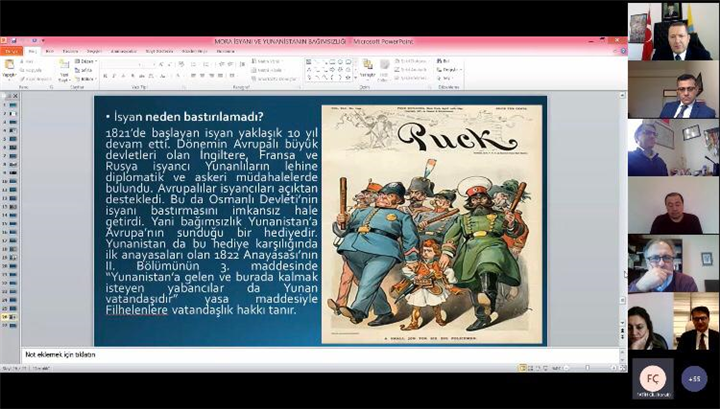This screenshot has height=409, width=720.
Task: Click the FÇ participant avatar
Action: pyautogui.click(x=652, y=379)
